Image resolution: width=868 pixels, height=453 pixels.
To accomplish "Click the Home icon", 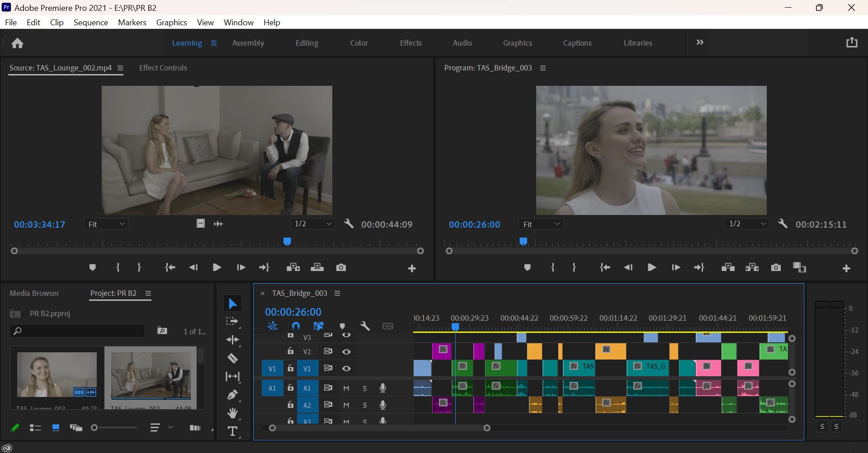I will [18, 43].
